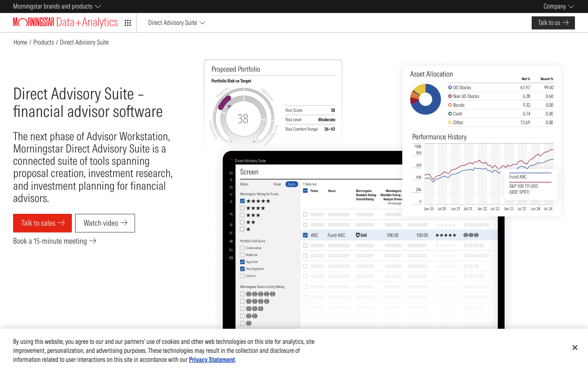
Task: Click the bookmark icon in the mockup sidebar
Action: click(x=231, y=202)
